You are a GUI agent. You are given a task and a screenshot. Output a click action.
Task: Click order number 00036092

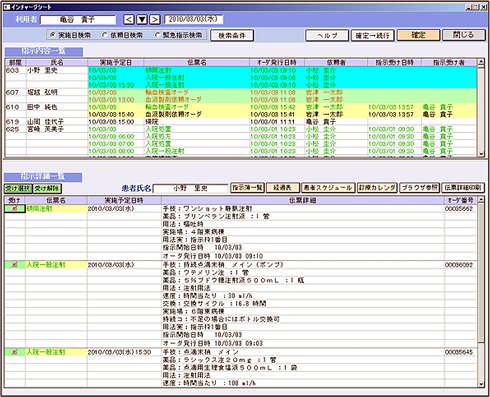click(459, 265)
